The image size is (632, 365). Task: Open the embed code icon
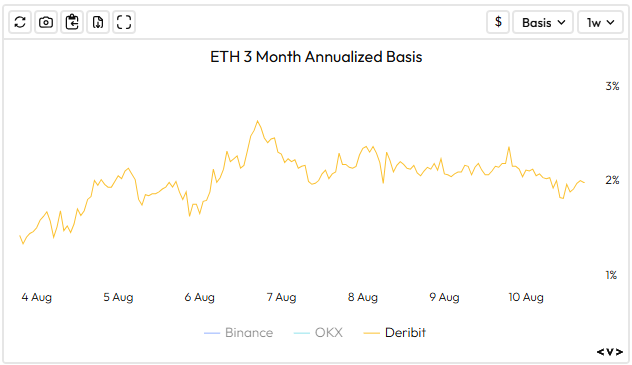[x=609, y=352]
